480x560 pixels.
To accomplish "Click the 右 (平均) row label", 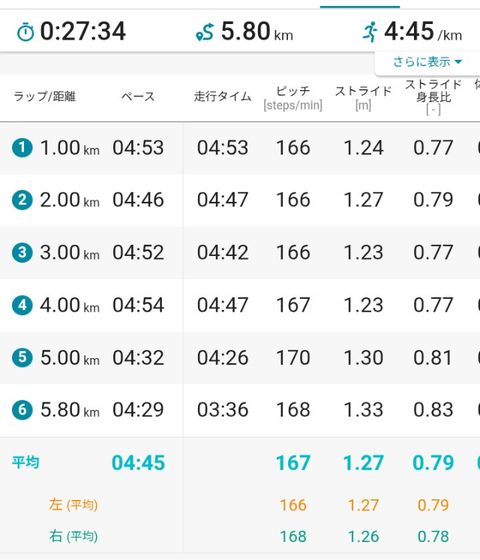I will pos(73,536).
